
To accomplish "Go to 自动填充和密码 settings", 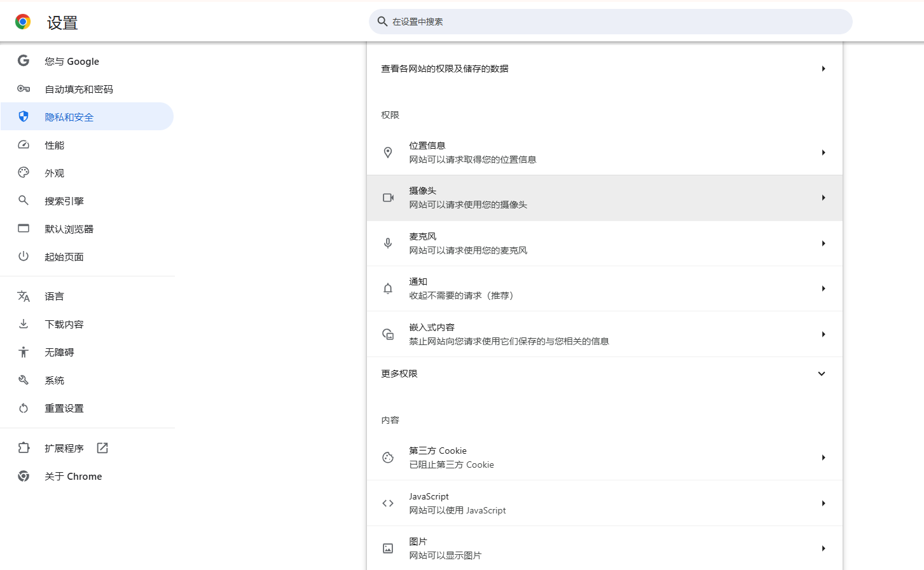I will click(87, 89).
